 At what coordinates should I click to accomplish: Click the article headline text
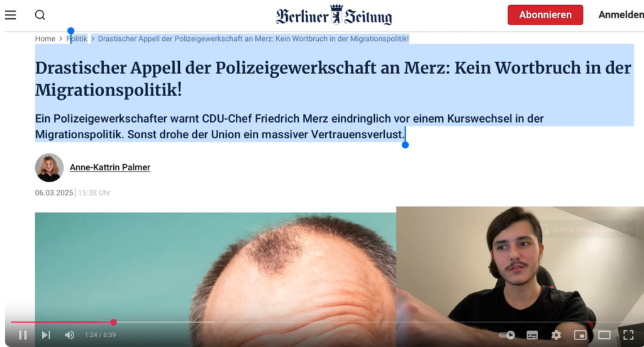pos(333,79)
